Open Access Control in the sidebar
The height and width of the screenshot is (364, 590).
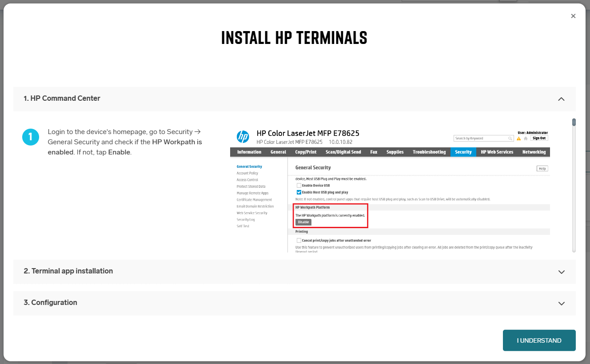tap(247, 180)
